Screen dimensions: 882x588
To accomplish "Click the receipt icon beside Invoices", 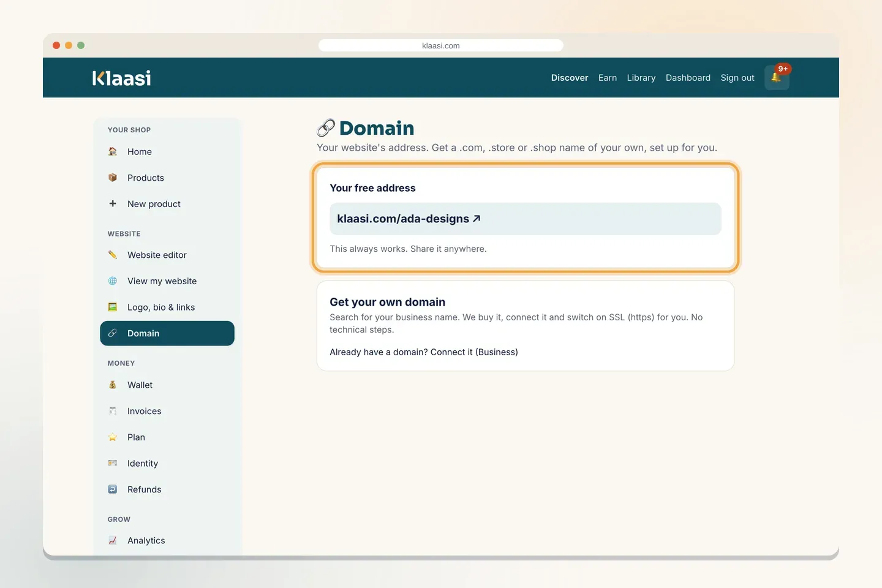I will 113,411.
